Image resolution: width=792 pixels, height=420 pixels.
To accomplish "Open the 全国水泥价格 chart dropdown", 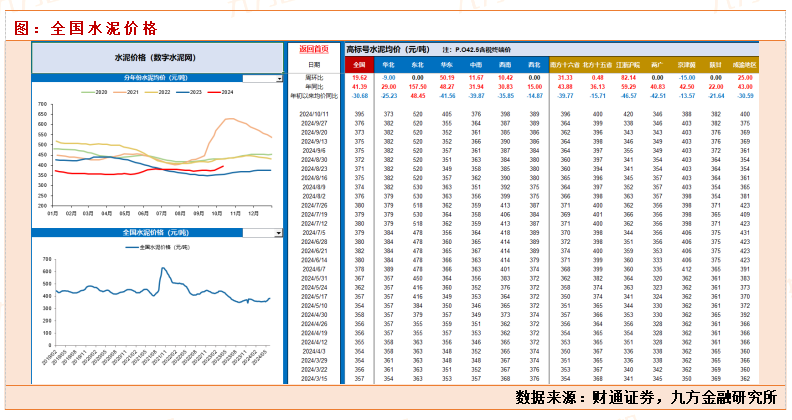I will (278, 233).
